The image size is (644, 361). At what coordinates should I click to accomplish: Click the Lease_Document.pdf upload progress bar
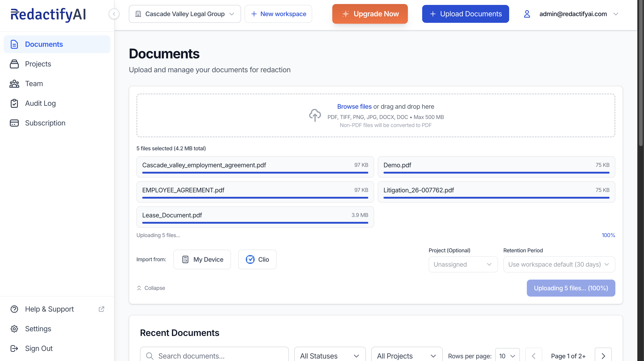coord(255,223)
